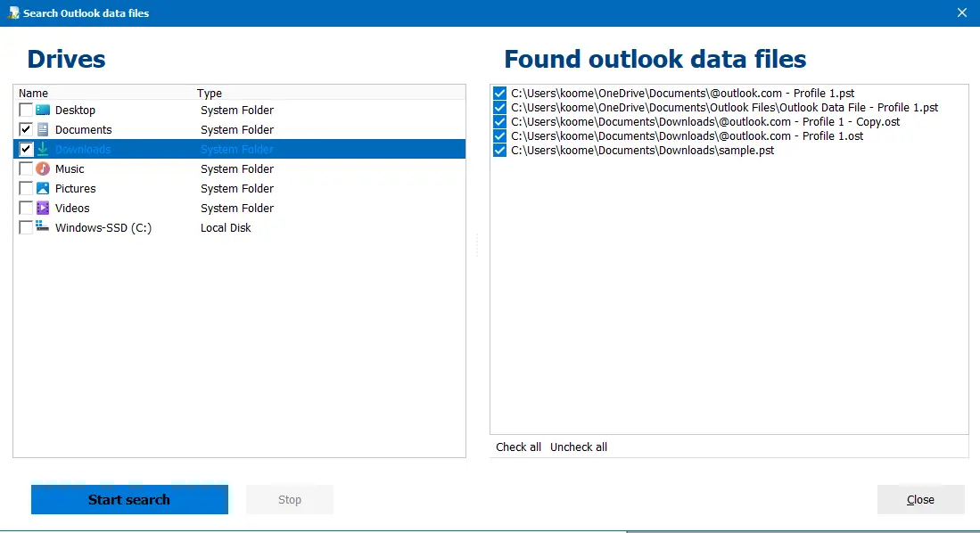This screenshot has width=980, height=533.
Task: Click the Stop button
Action: (289, 499)
